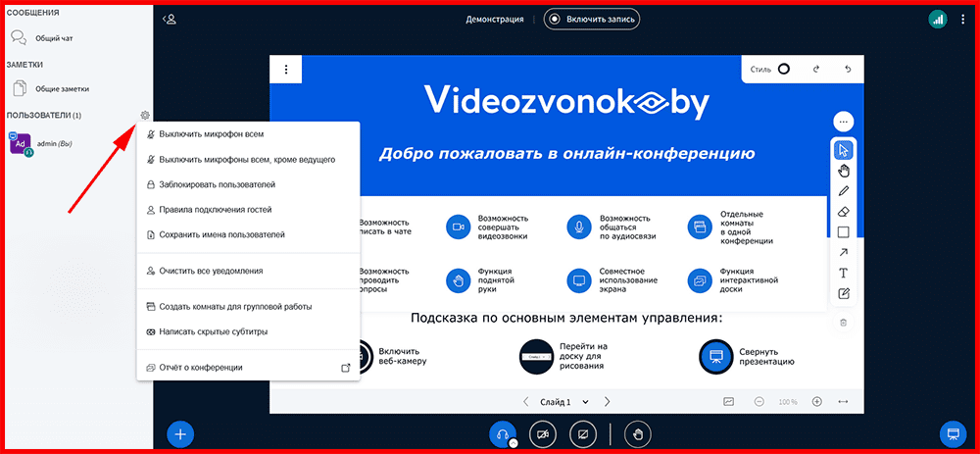Screen dimensions: 980x454
Task: Click the 100 % zoom reset value
Action: click(x=788, y=401)
